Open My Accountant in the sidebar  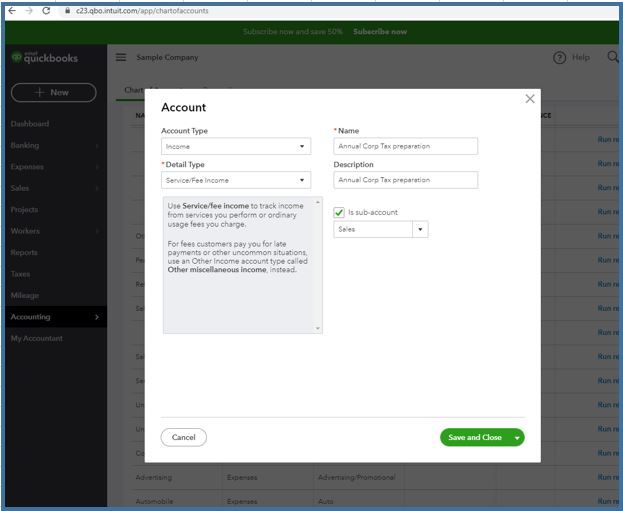click(37, 339)
